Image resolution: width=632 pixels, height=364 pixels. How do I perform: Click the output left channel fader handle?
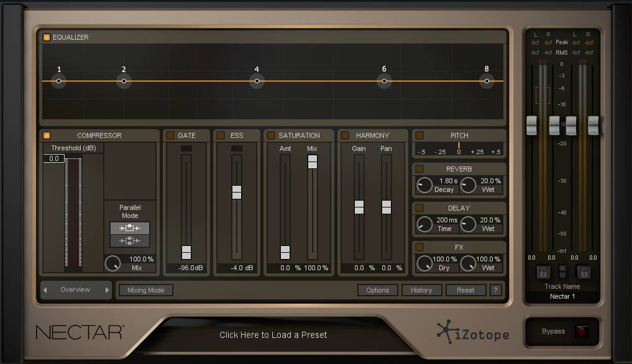(571, 125)
